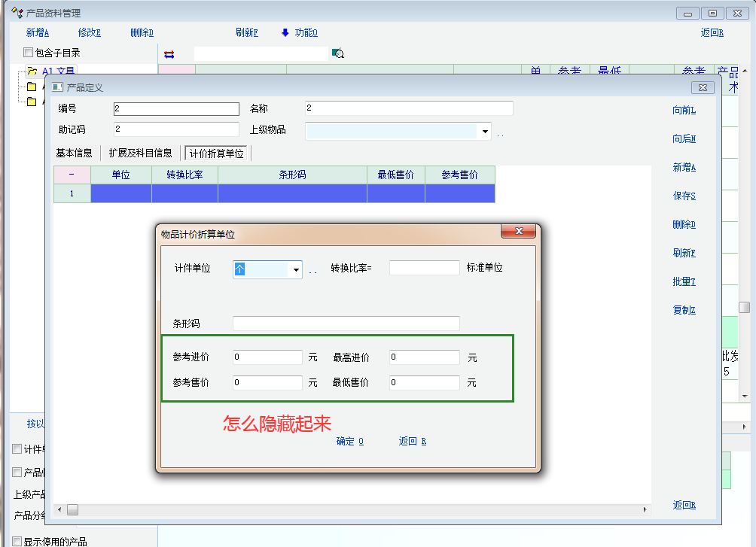756x547 pixels.
Task: Tick the 计件 checkbox at bottom left
Action: tap(17, 449)
